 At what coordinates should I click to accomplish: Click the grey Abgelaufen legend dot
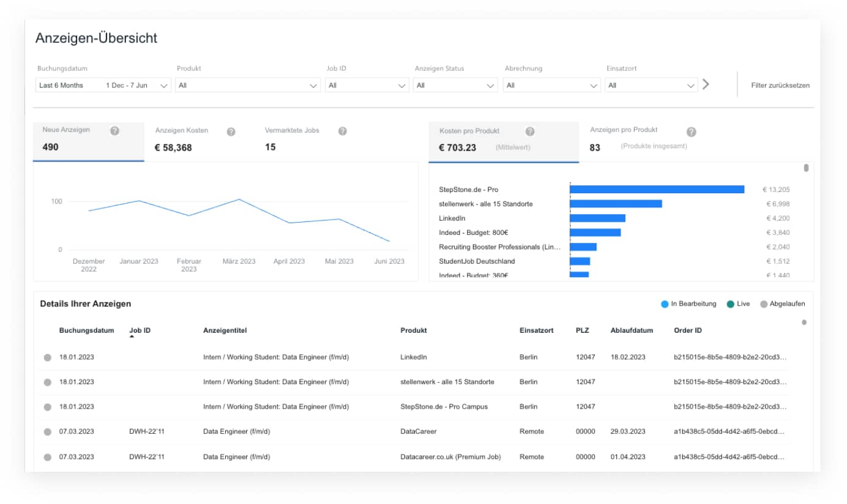(x=763, y=304)
